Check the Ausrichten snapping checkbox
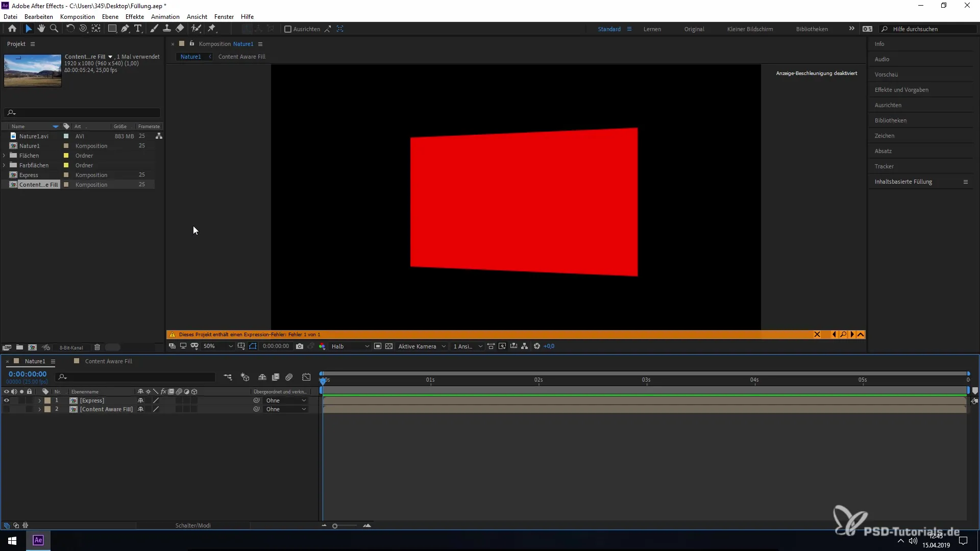 [288, 29]
